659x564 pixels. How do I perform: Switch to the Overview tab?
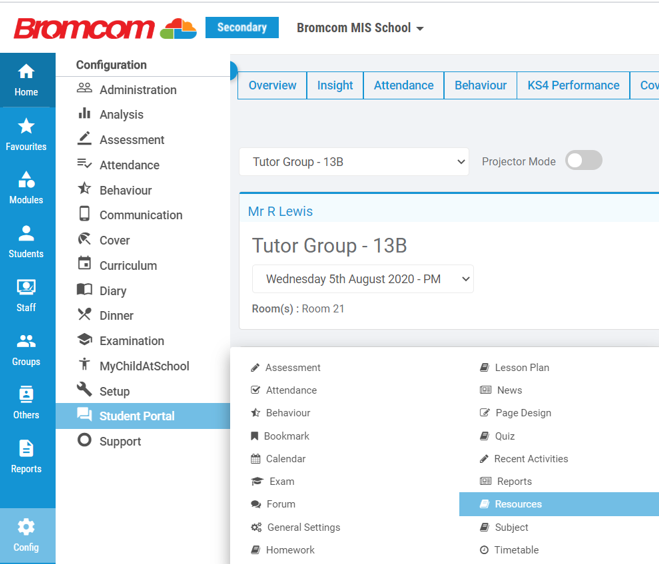coord(272,85)
